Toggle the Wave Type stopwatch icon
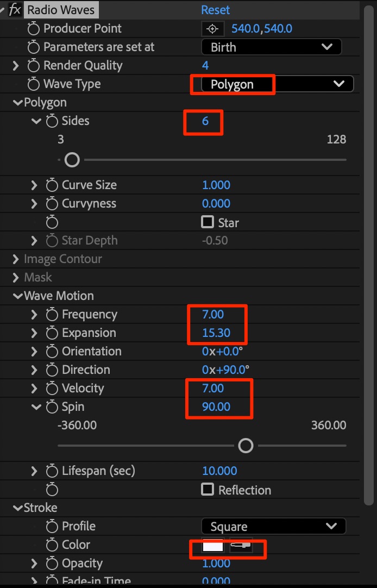Screen dimensions: 377x588 [x=34, y=84]
